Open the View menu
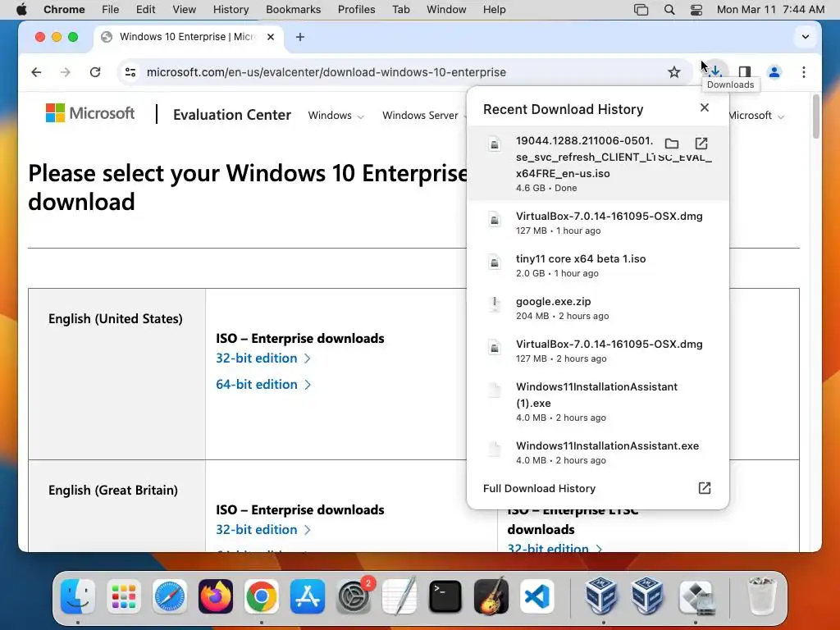Screen dimensions: 840x630 click(x=185, y=9)
